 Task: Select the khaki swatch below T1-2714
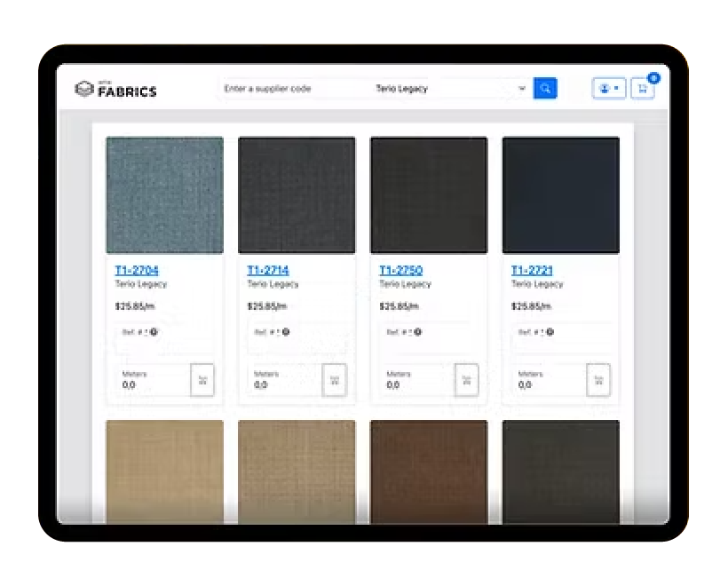coord(297,471)
